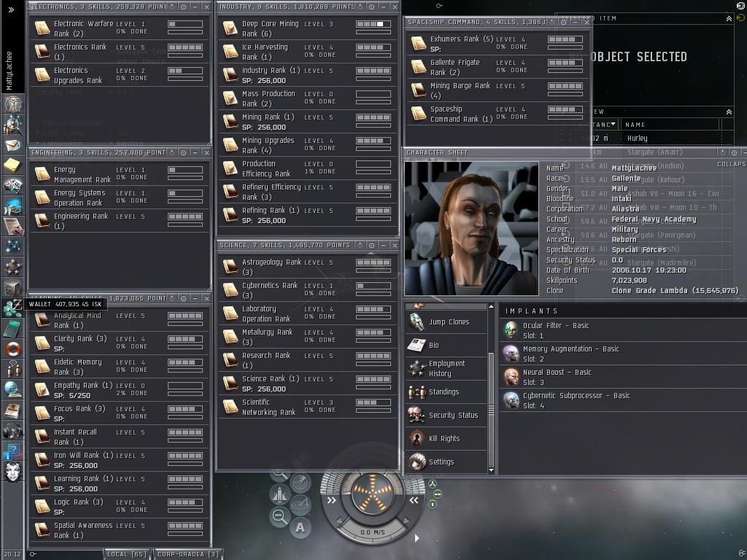Open the blue question-mark info icon
The height and width of the screenshot is (560, 747).
[12, 451]
